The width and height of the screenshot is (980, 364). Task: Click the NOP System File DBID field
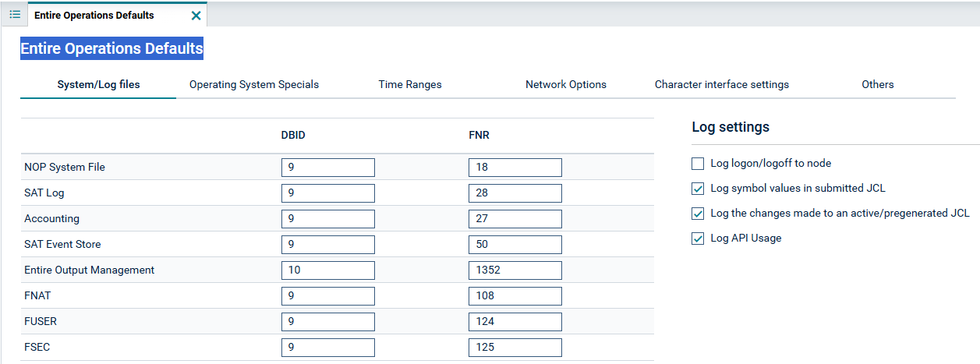pos(328,168)
